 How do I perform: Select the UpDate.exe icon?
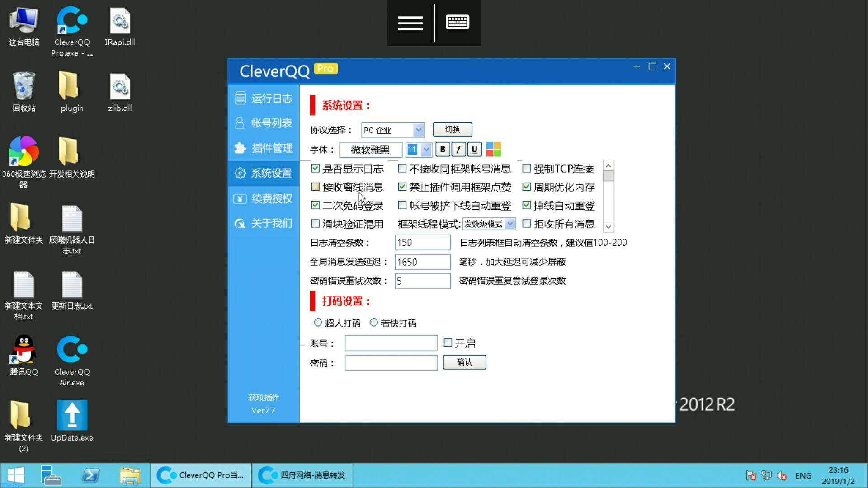click(72, 422)
